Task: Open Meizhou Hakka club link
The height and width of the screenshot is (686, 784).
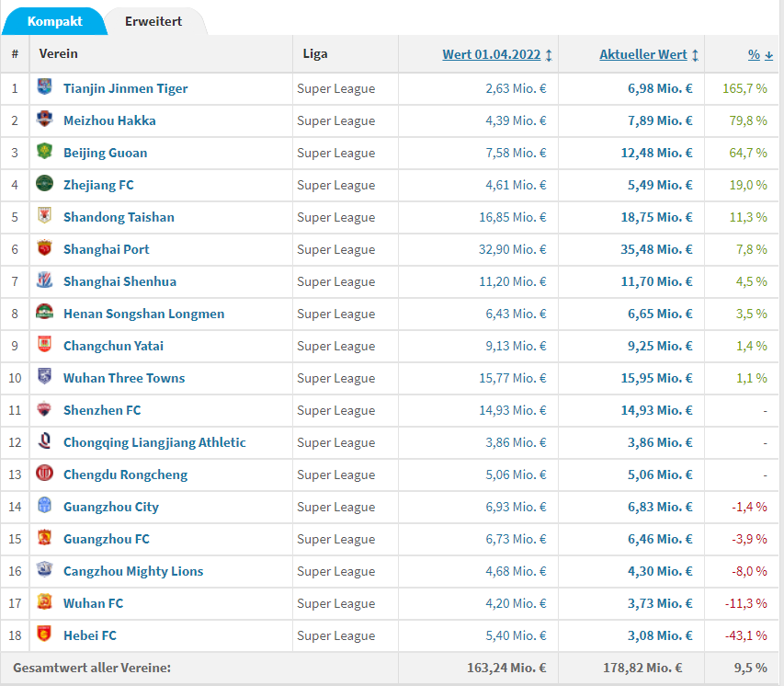Action: tap(109, 120)
